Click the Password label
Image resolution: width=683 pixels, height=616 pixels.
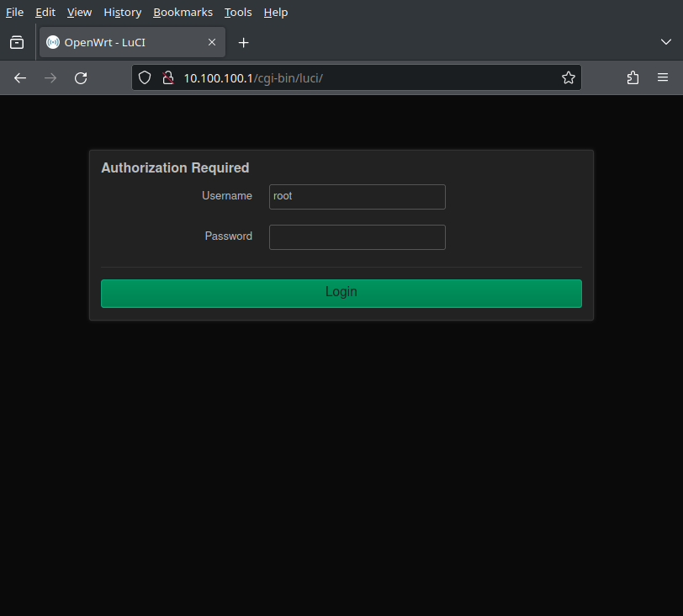tap(228, 236)
